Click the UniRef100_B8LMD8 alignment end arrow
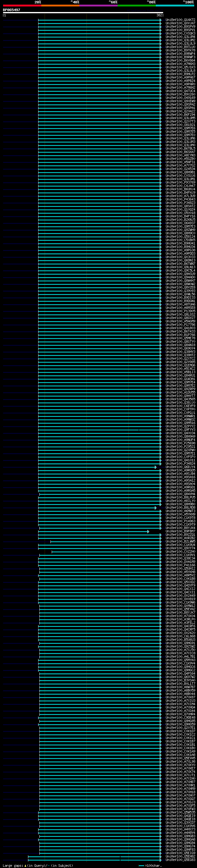This screenshot has height=868, width=197. [x=155, y=507]
